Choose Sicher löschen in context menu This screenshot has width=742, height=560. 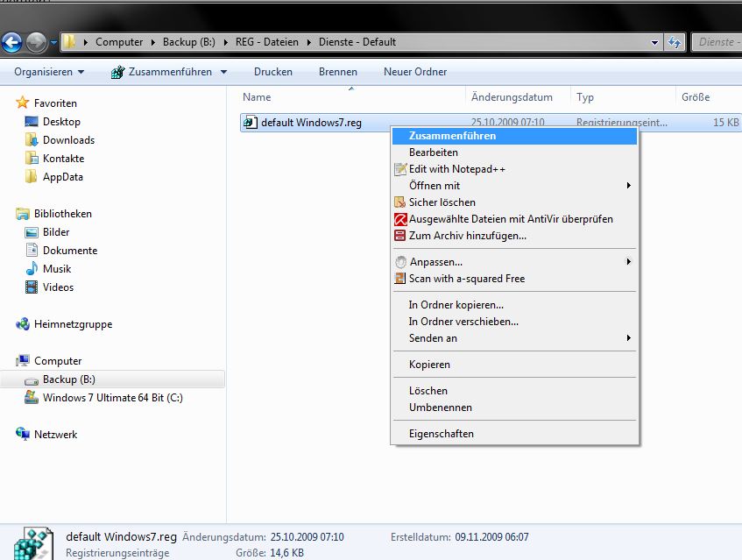pyautogui.click(x=514, y=202)
